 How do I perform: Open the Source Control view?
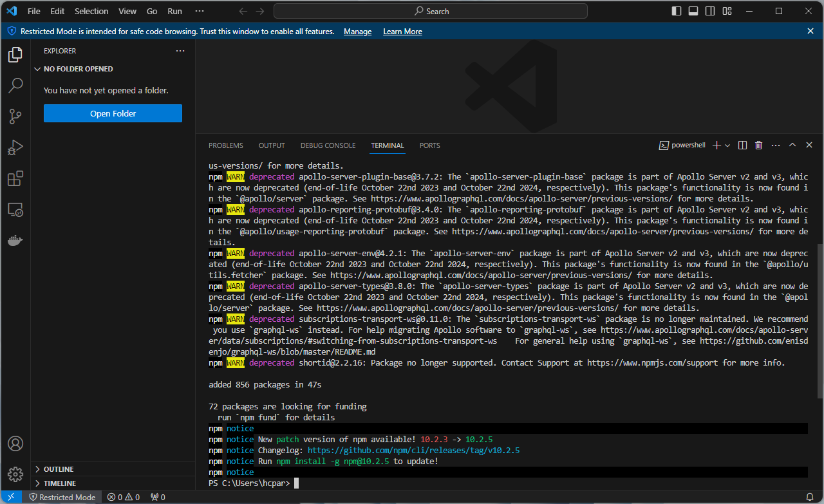[15, 117]
